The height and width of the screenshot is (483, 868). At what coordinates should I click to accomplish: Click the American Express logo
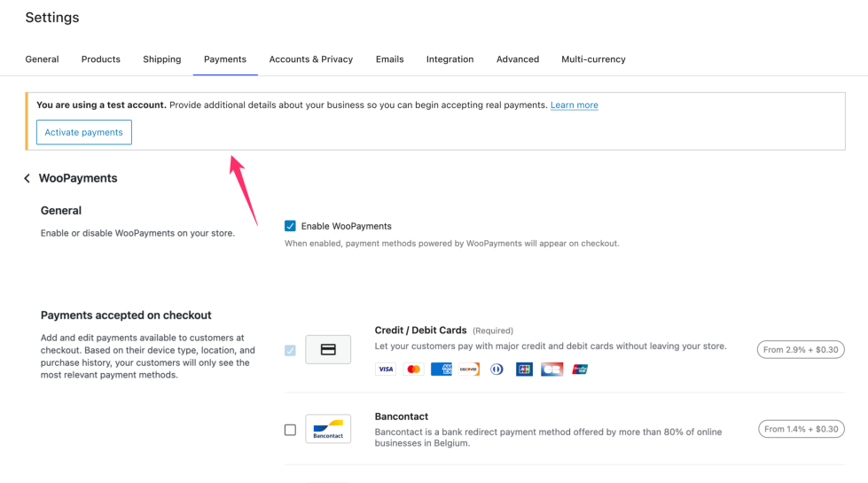pos(442,370)
